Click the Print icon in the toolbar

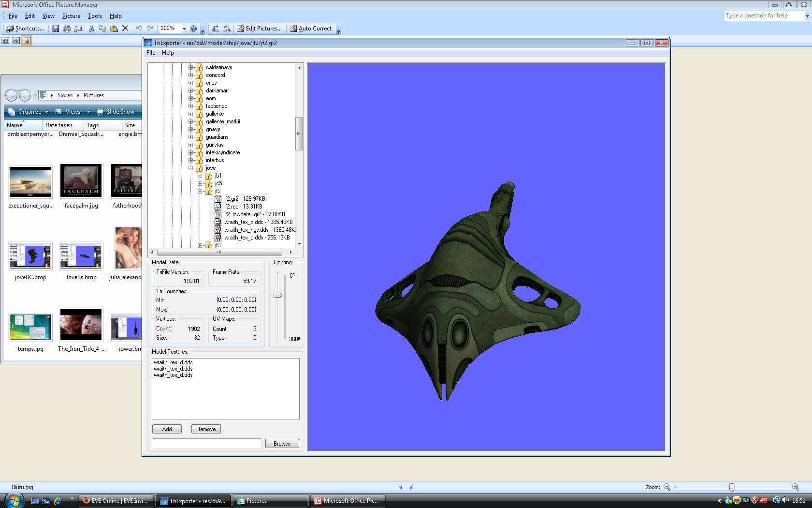tap(67, 29)
